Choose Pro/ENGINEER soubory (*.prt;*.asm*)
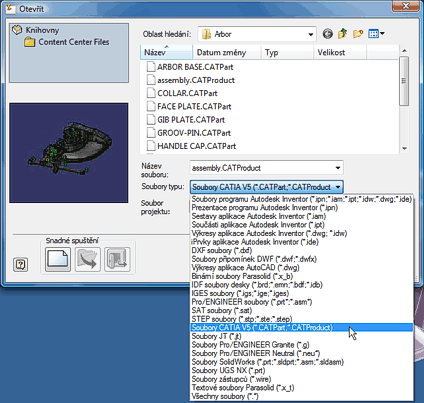 coord(302,302)
